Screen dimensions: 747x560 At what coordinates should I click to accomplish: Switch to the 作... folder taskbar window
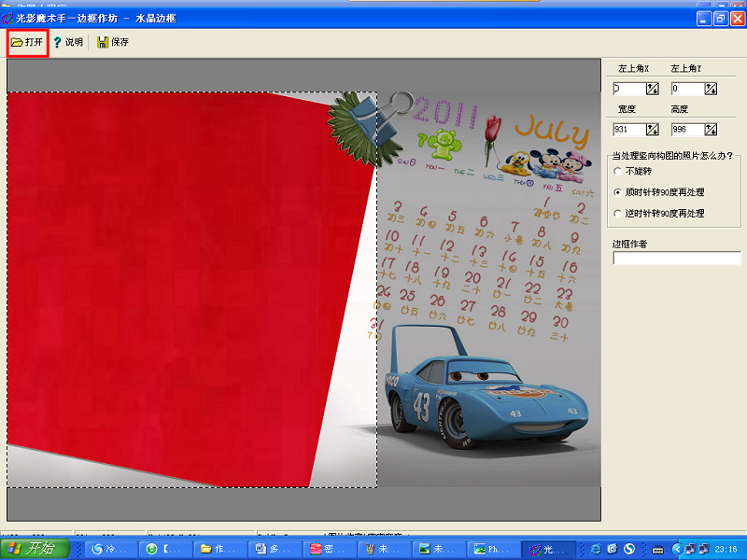click(221, 549)
